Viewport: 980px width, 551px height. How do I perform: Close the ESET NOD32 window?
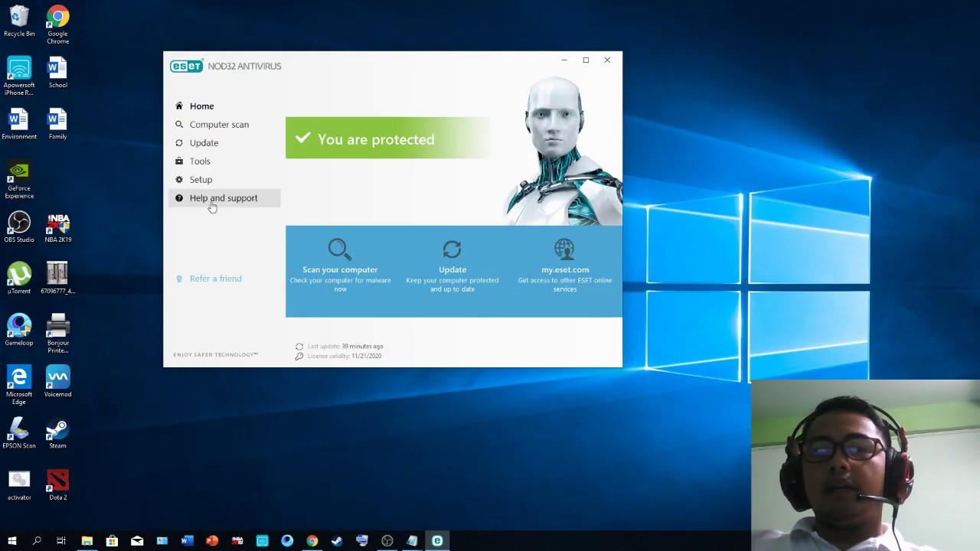pos(607,60)
